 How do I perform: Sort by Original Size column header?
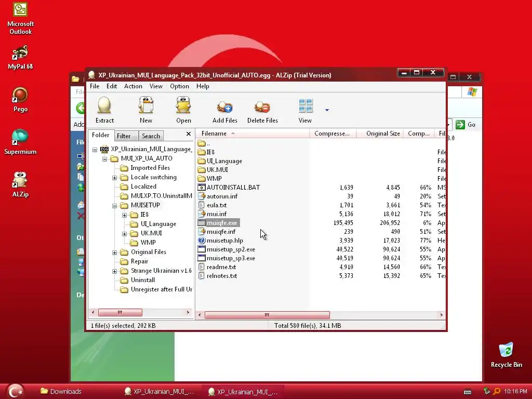380,134
